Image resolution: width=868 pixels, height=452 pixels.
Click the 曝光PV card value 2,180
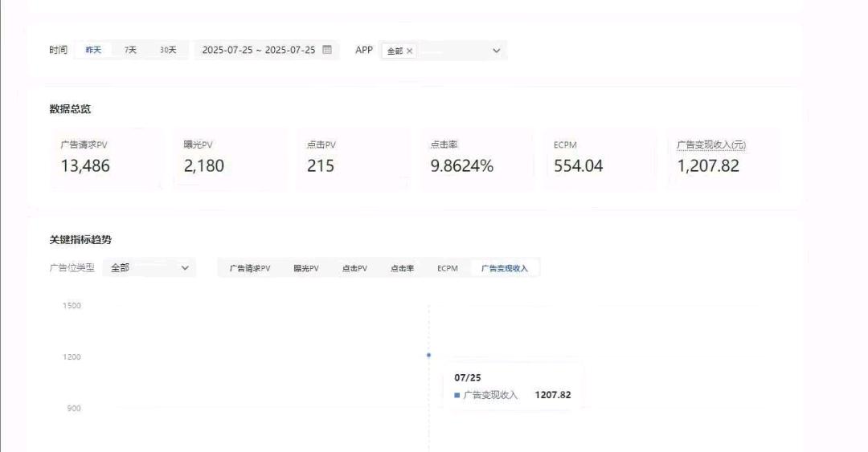click(203, 166)
